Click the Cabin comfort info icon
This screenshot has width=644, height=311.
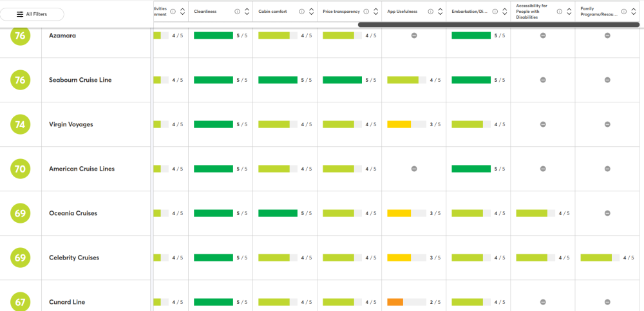pos(301,12)
